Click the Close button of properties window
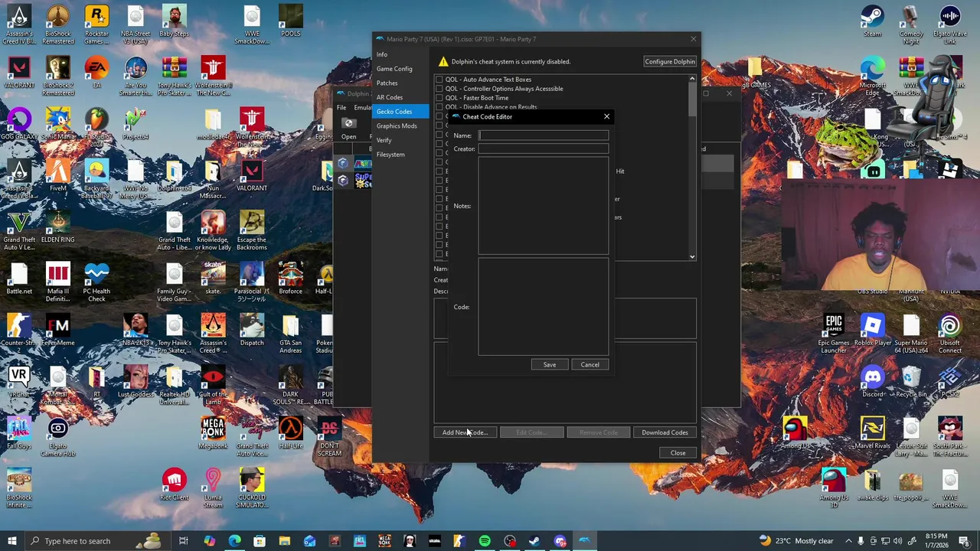 click(678, 453)
